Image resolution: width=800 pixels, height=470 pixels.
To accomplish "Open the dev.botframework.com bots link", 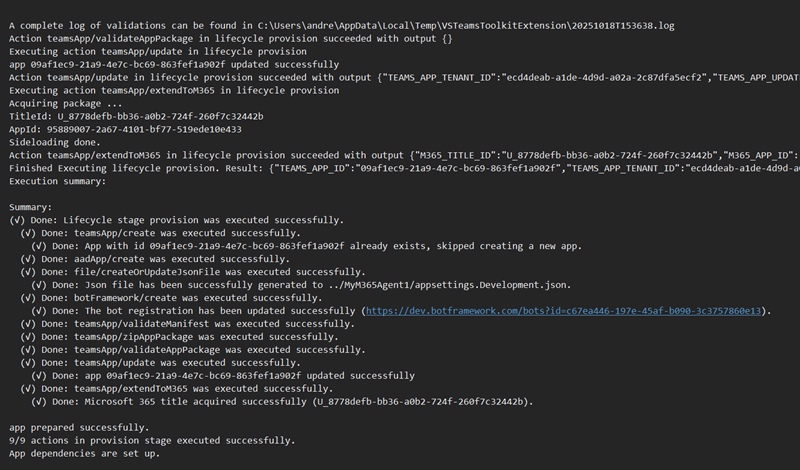I will 566,311.
